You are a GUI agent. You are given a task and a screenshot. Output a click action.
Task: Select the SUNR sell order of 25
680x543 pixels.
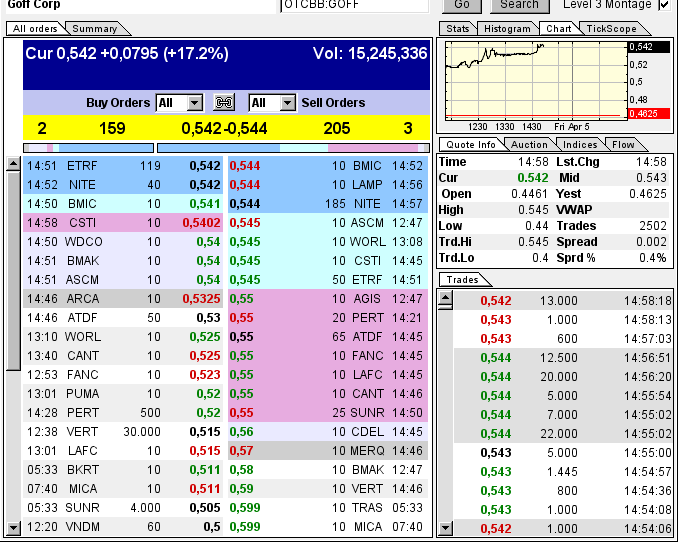pyautogui.click(x=328, y=412)
